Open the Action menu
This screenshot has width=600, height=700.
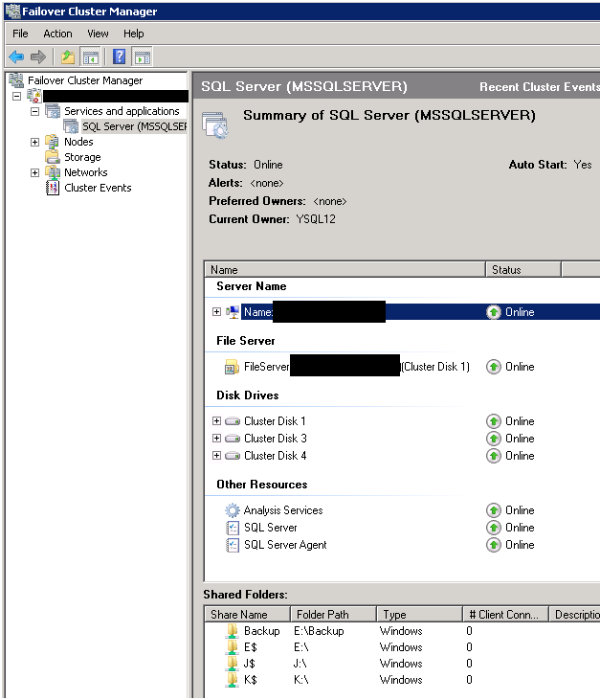point(57,34)
